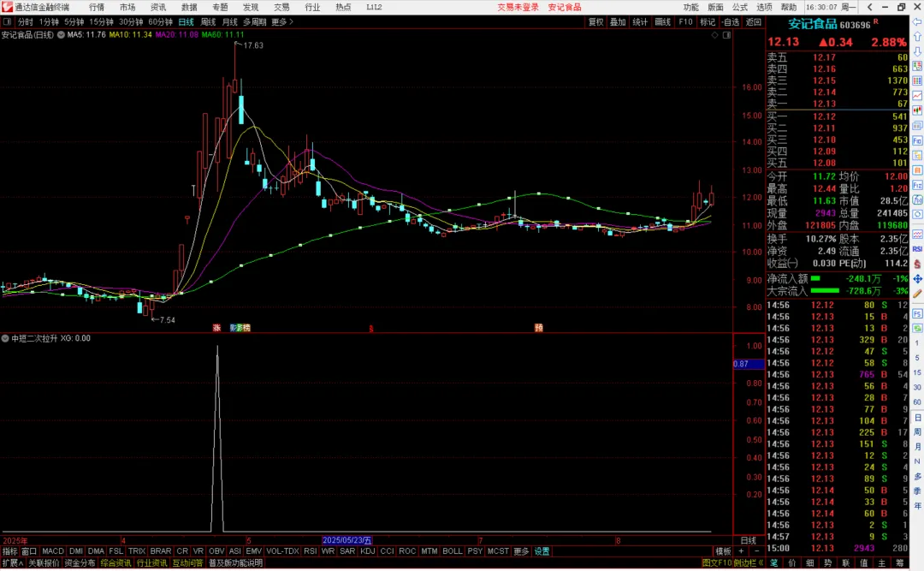Open the 设置 indicator settings

pyautogui.click(x=542, y=551)
